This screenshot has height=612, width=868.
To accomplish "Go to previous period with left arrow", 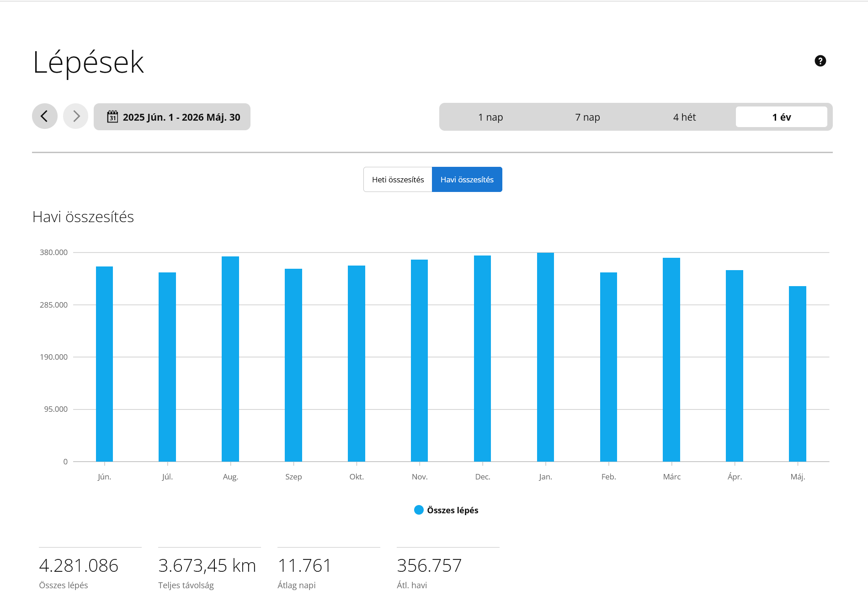I will pos(45,117).
